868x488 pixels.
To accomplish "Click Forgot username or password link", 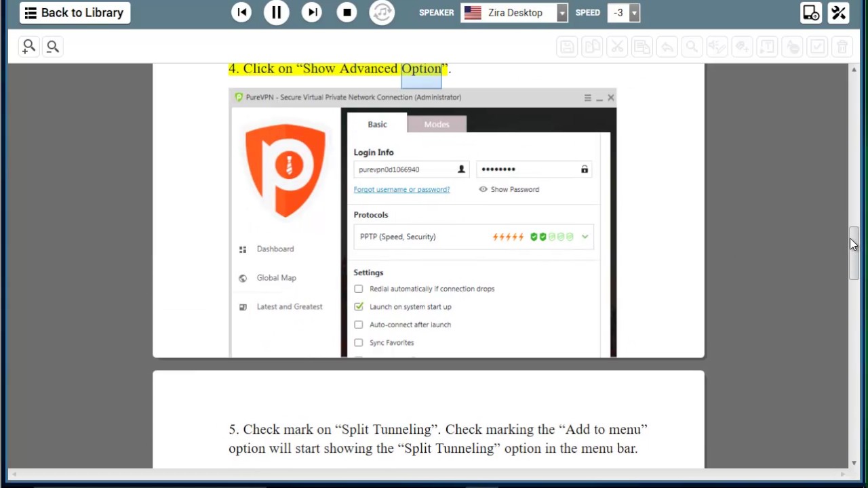I will click(401, 189).
